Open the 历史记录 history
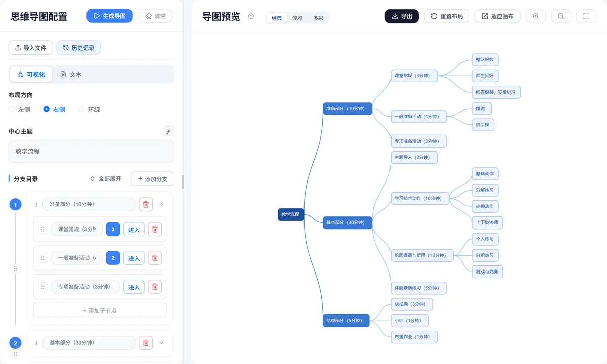 click(x=78, y=48)
